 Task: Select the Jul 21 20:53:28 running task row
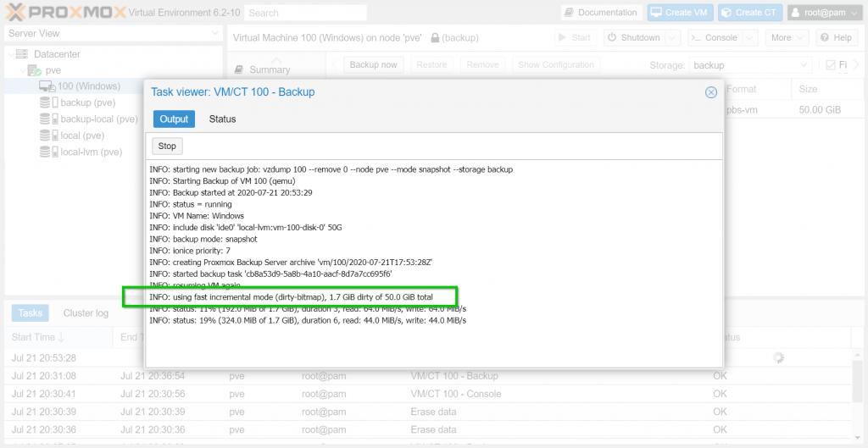[x=428, y=358]
